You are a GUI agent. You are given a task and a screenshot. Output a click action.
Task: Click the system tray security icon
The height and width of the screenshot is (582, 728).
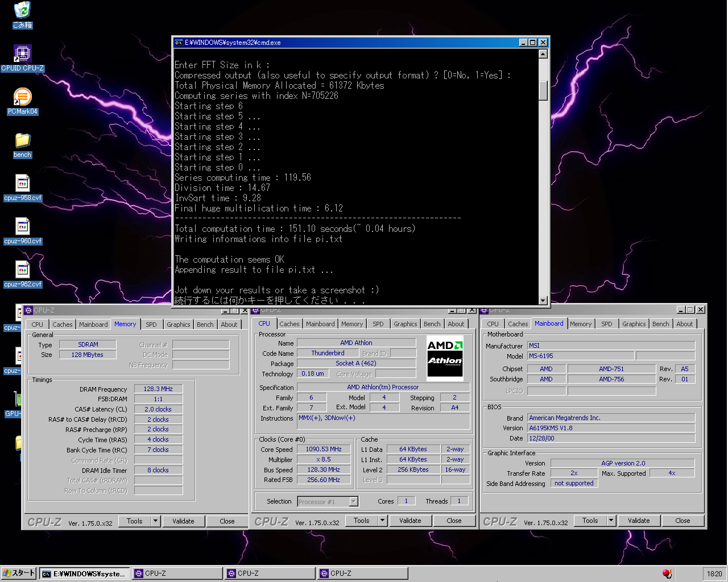pos(667,573)
